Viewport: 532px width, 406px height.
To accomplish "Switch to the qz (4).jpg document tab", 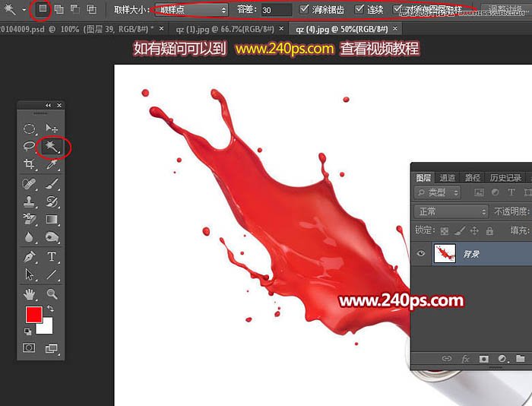I will click(x=342, y=29).
